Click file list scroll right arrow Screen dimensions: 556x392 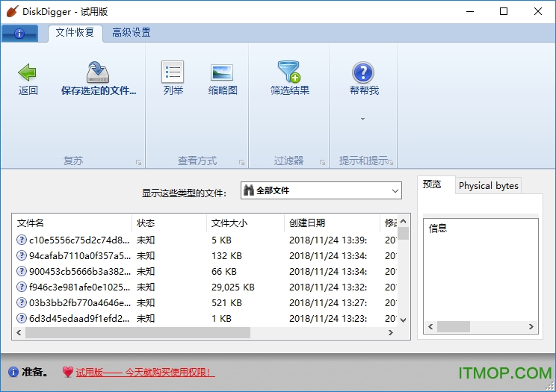click(390, 332)
